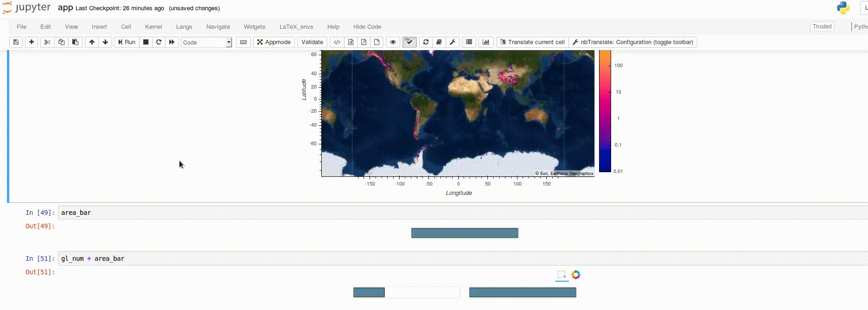Click the book icon in toolbar
Viewport: 868px width, 310px height.
439,42
